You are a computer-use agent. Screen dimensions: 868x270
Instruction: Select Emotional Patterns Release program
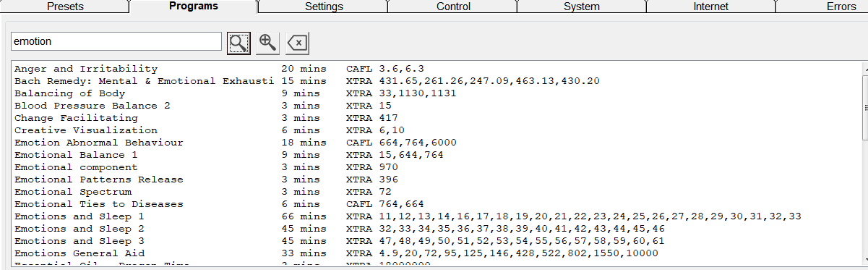pyautogui.click(x=437, y=180)
